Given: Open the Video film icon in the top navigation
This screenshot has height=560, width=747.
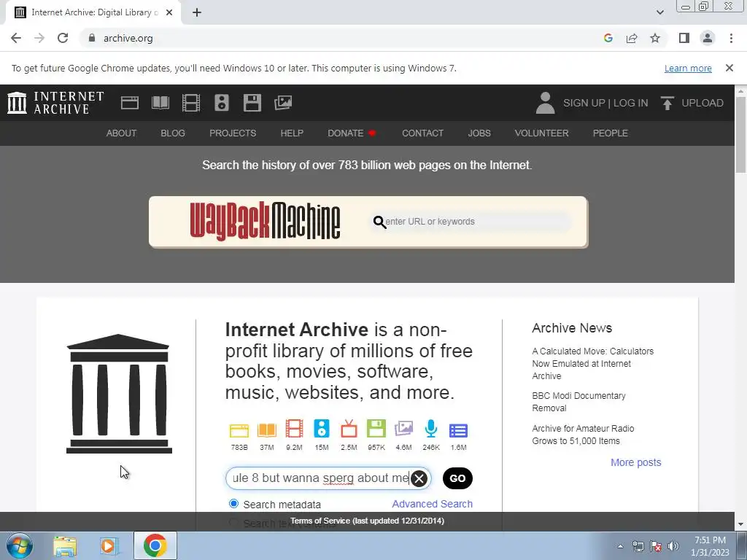Looking at the screenshot, I should (191, 103).
